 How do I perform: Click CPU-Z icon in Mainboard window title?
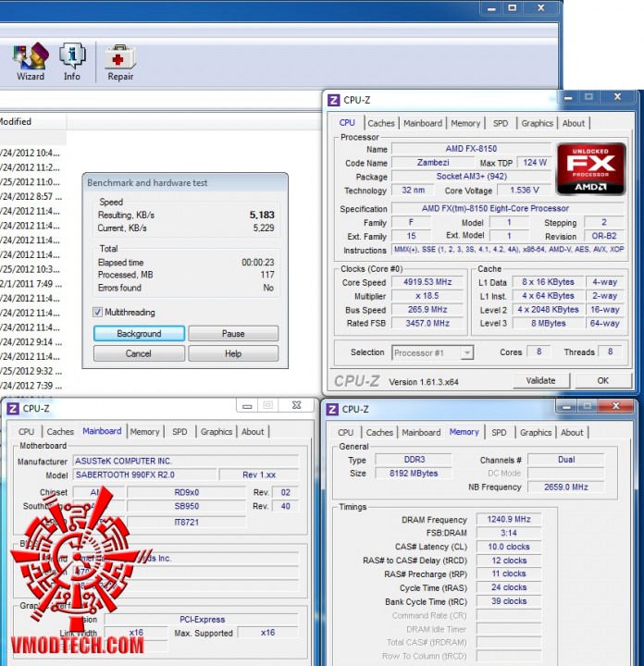click(x=13, y=409)
